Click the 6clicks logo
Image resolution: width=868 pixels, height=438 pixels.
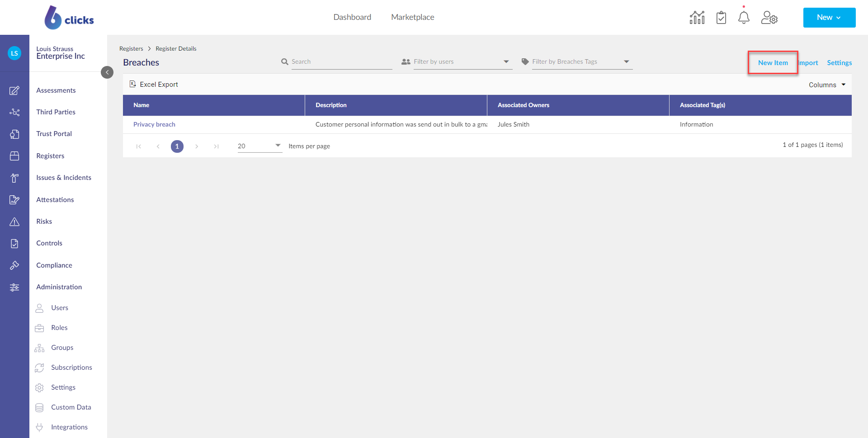click(x=69, y=18)
